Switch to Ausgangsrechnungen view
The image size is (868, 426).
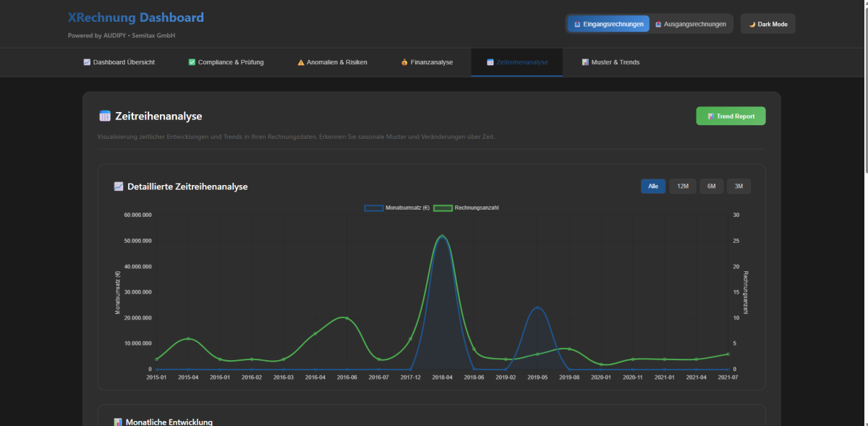pyautogui.click(x=691, y=24)
